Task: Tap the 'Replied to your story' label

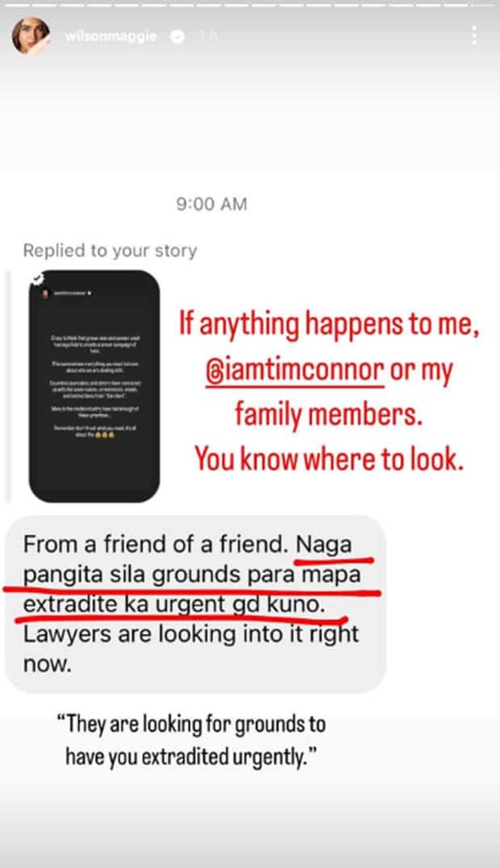Action: pyautogui.click(x=110, y=251)
